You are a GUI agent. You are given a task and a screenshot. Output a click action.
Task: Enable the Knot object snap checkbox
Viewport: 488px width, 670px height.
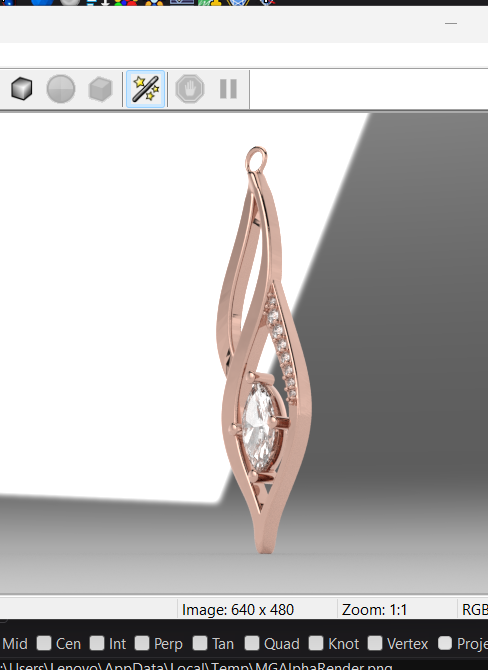(316, 643)
